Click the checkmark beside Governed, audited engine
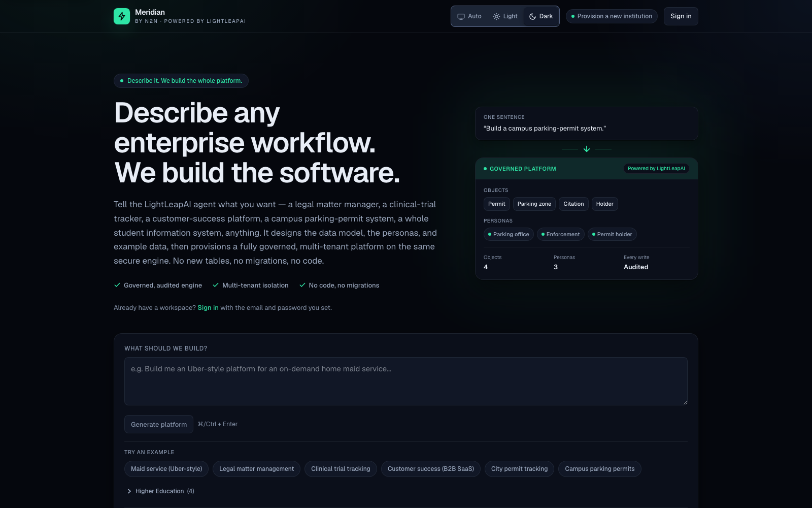This screenshot has height=508, width=812. coord(117,285)
